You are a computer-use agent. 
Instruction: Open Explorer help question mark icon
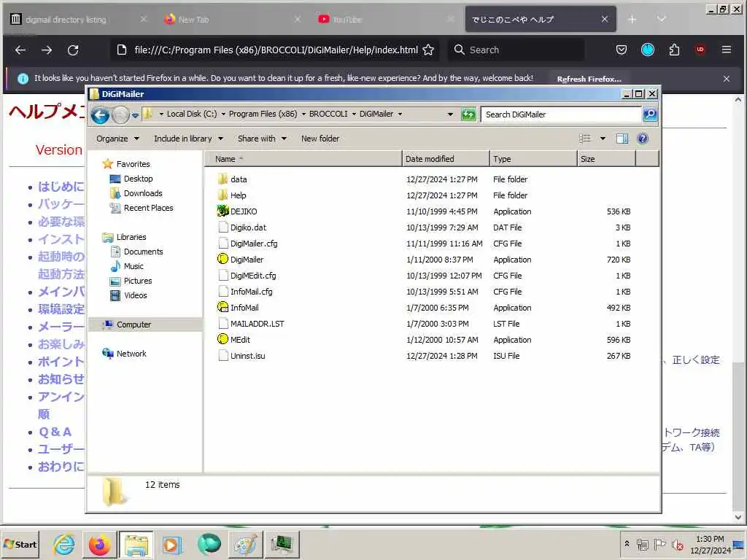click(643, 139)
